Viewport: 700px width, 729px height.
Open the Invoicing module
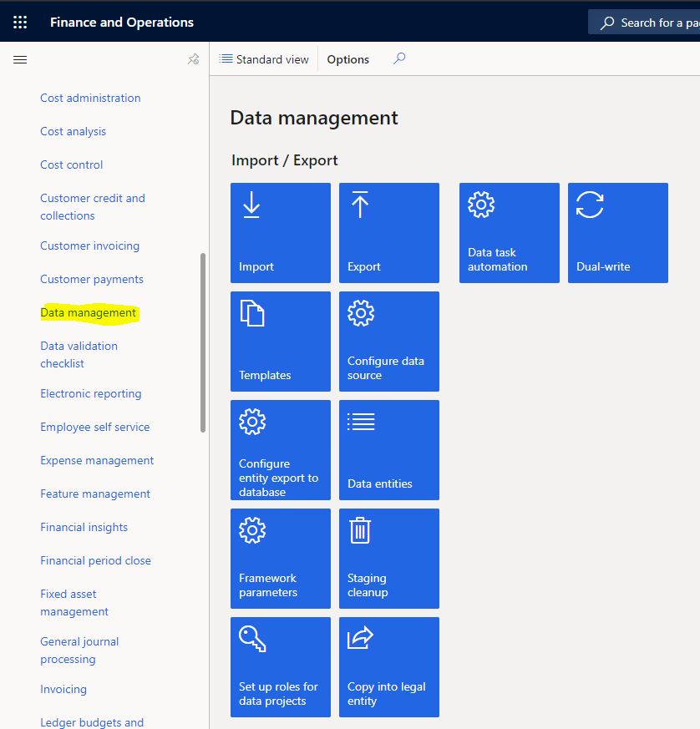click(63, 690)
